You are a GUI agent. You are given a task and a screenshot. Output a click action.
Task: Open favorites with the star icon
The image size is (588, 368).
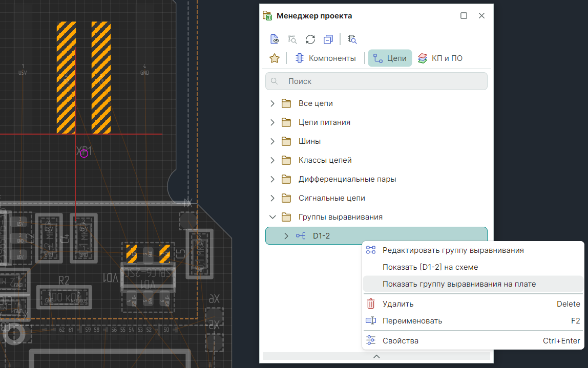274,58
